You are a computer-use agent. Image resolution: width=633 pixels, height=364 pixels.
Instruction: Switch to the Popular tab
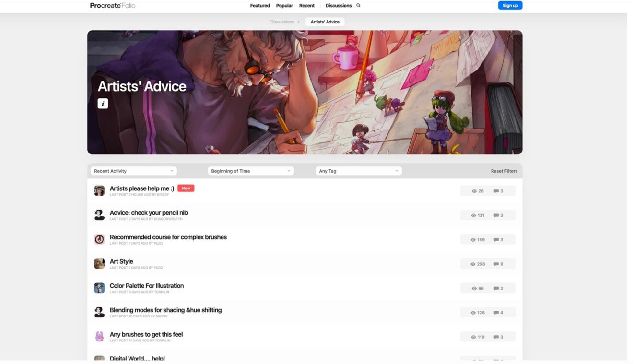(284, 5)
